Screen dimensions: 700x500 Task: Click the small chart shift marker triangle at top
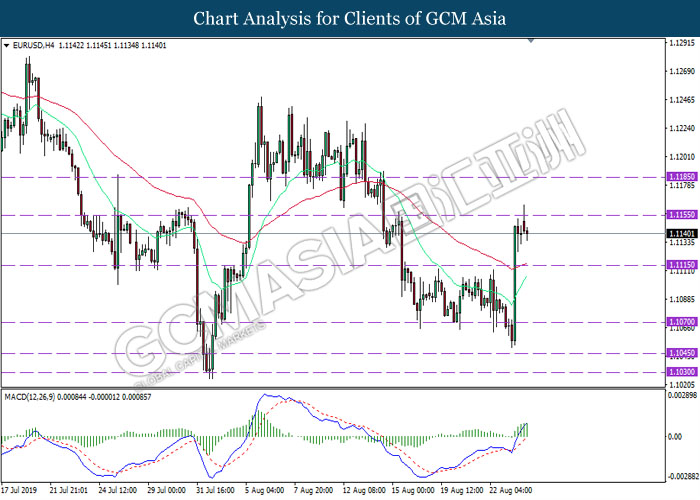click(x=531, y=41)
